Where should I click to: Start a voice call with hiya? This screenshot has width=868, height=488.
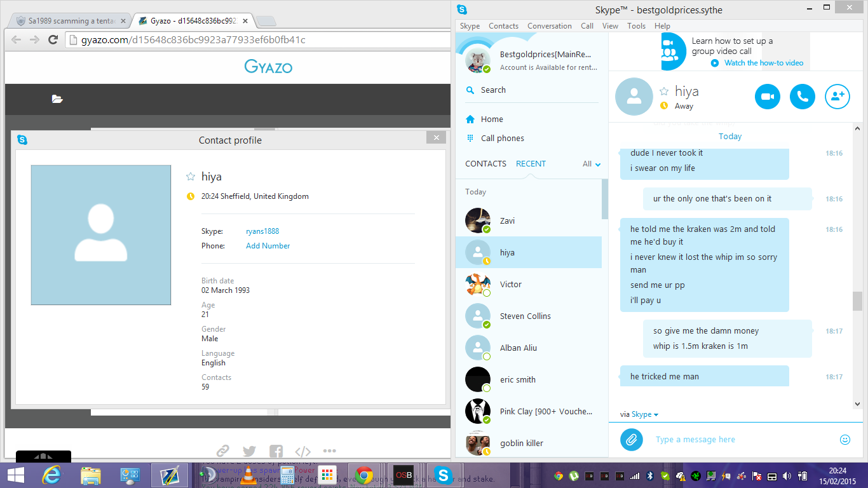(x=803, y=97)
